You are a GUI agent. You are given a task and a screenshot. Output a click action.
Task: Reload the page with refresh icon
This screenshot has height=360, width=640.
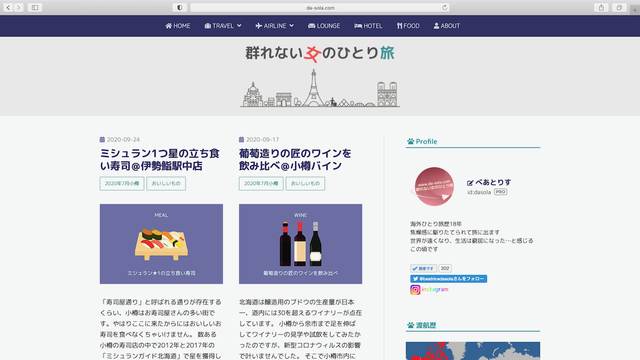click(444, 7)
